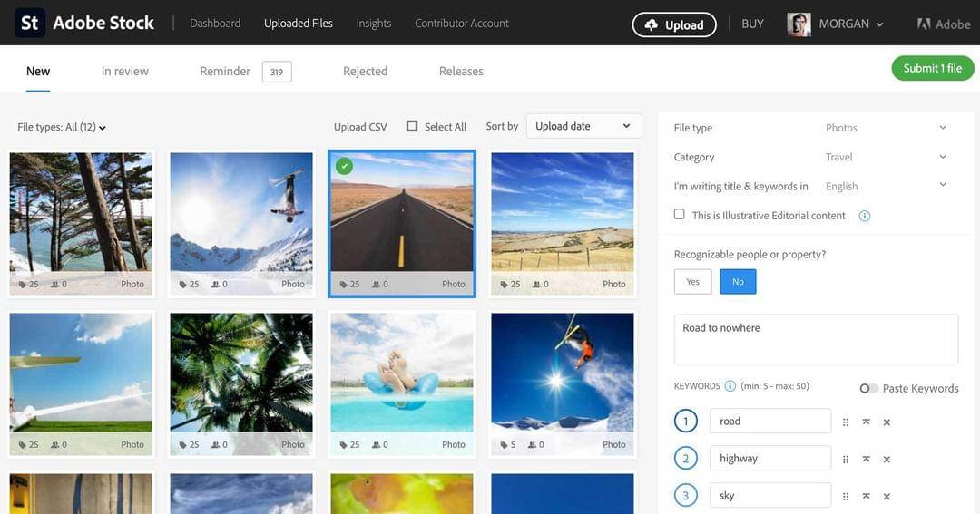Click keyword tag icon on pine trees photo
Viewport: 980px width, 514px height.
pyautogui.click(x=23, y=284)
